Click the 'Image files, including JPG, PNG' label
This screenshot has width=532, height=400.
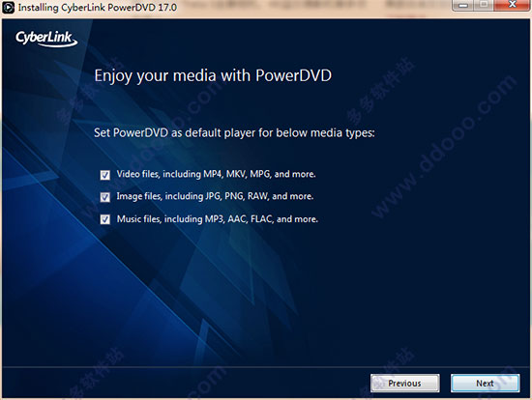[215, 196]
